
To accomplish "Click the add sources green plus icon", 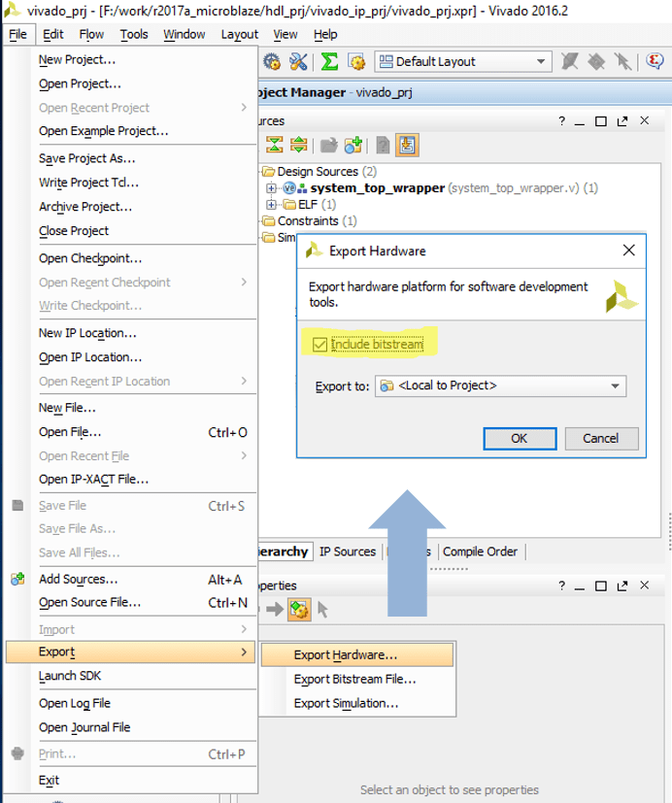I will click(x=353, y=146).
